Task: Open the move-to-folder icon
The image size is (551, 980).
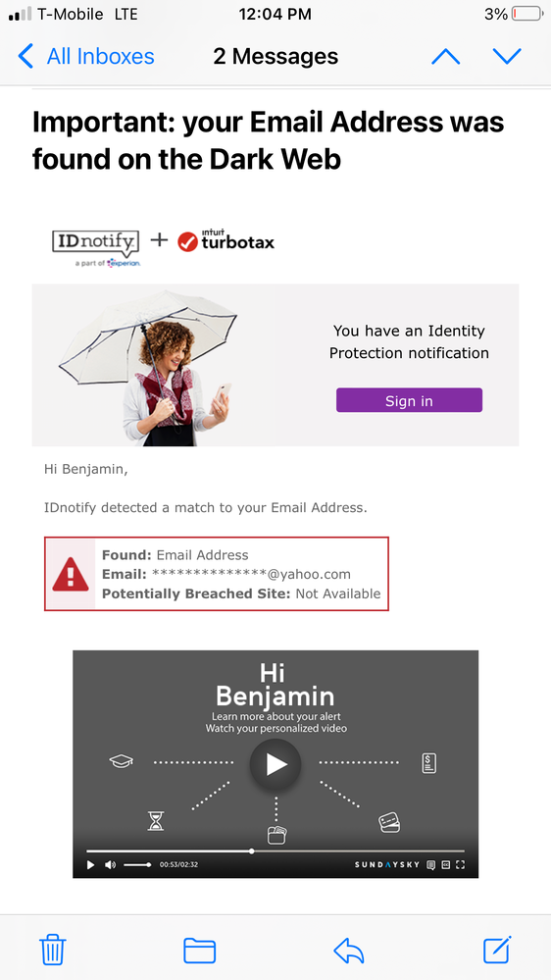Action: pyautogui.click(x=200, y=951)
